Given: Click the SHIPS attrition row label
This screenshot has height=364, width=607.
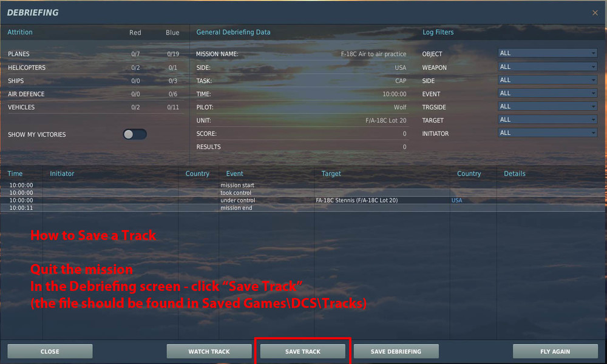Looking at the screenshot, I should click(x=16, y=81).
